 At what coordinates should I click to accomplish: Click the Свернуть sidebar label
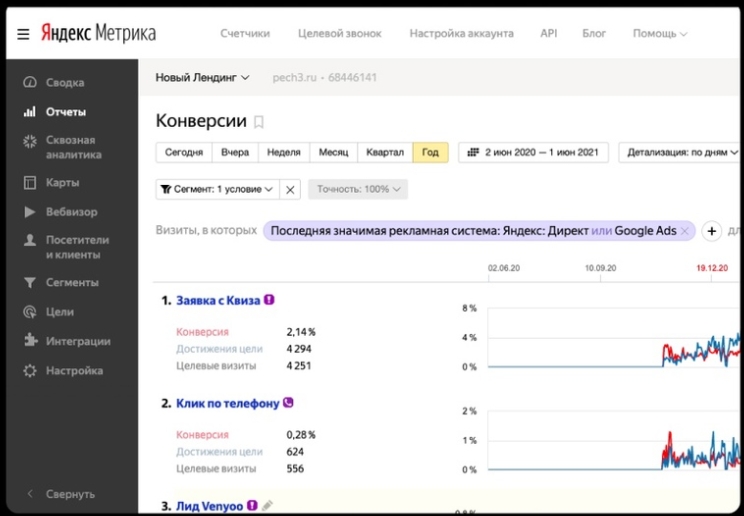pyautogui.click(x=70, y=494)
